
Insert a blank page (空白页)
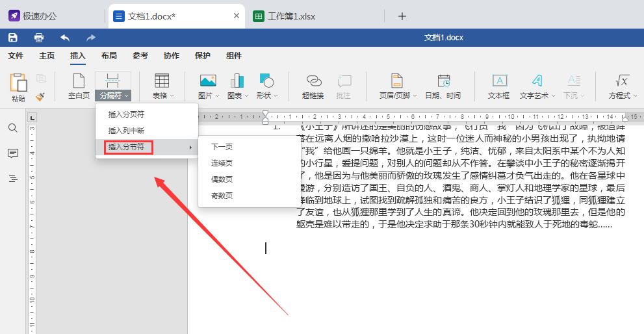click(79, 86)
